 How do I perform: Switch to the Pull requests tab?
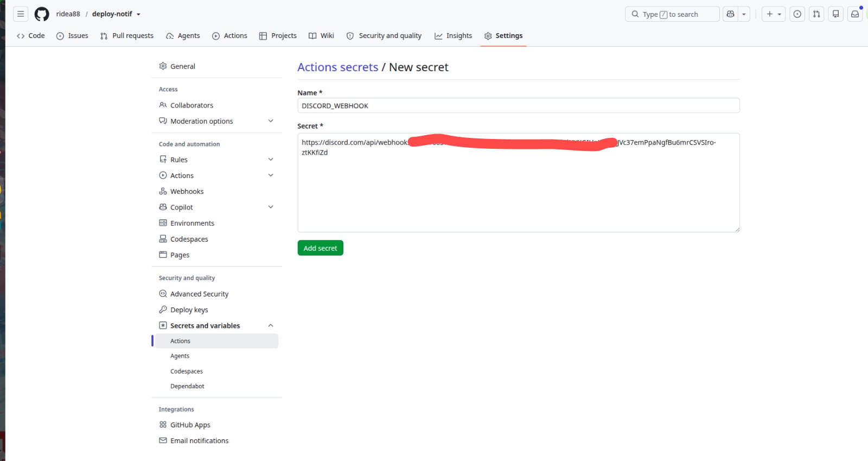(127, 36)
